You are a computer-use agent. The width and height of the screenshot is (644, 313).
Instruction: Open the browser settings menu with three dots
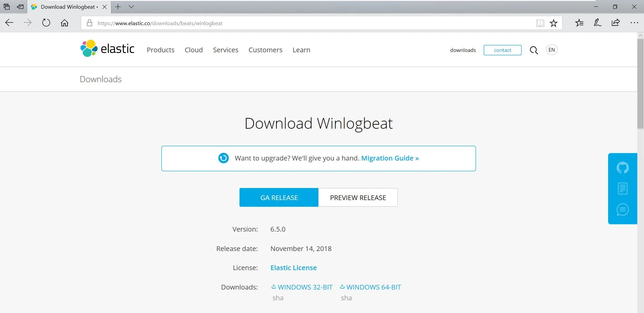tap(635, 23)
